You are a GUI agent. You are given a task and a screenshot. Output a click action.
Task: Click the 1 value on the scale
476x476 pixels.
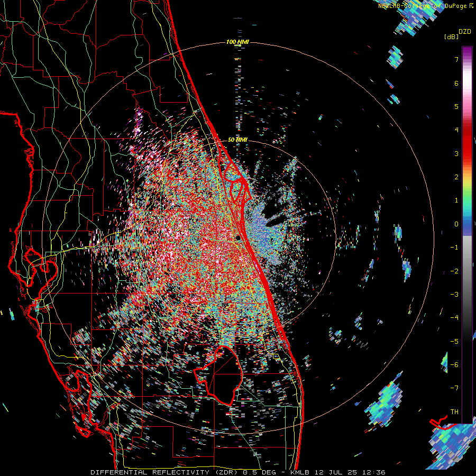(456, 200)
